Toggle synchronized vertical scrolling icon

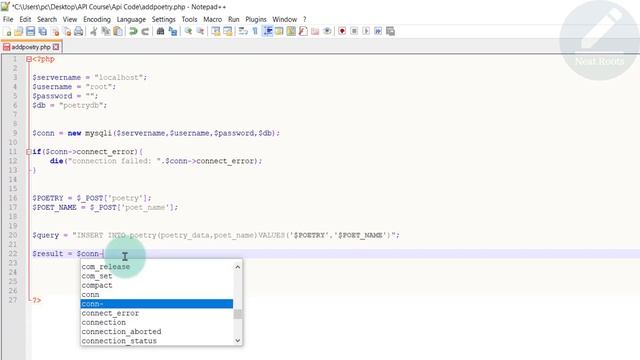coord(216,31)
